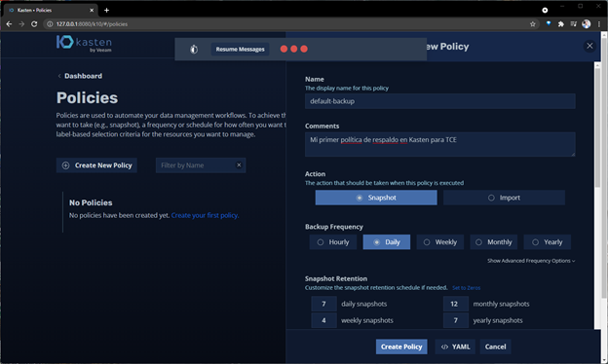Viewport: 608px width, 364px height.
Task: Open the Chrome profile avatar
Action: tap(587, 24)
